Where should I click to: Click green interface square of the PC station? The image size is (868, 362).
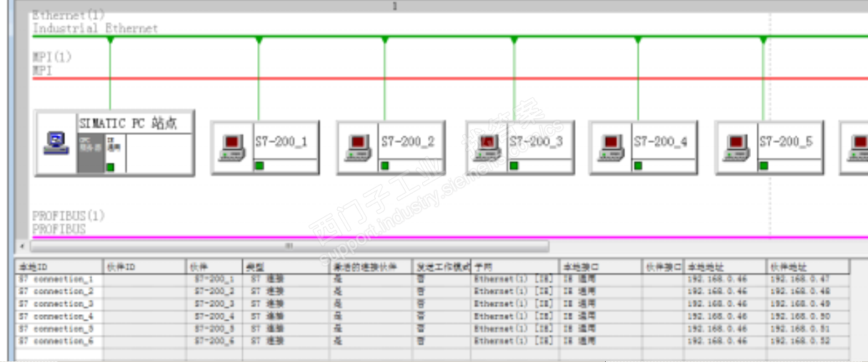pos(110,167)
